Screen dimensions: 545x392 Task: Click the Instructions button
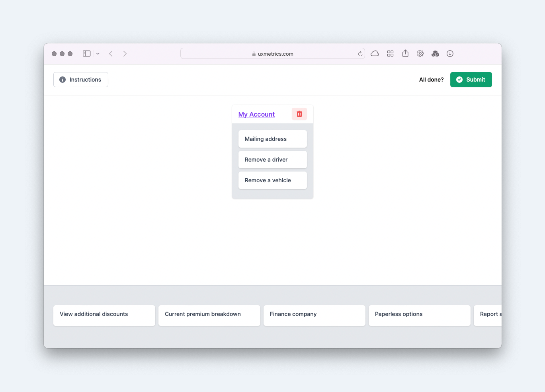81,80
